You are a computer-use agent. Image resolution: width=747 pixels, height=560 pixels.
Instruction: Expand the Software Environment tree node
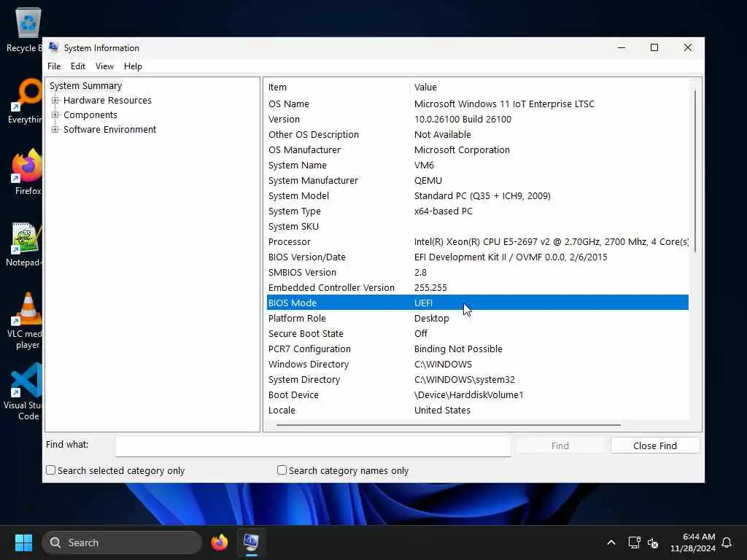coord(55,130)
